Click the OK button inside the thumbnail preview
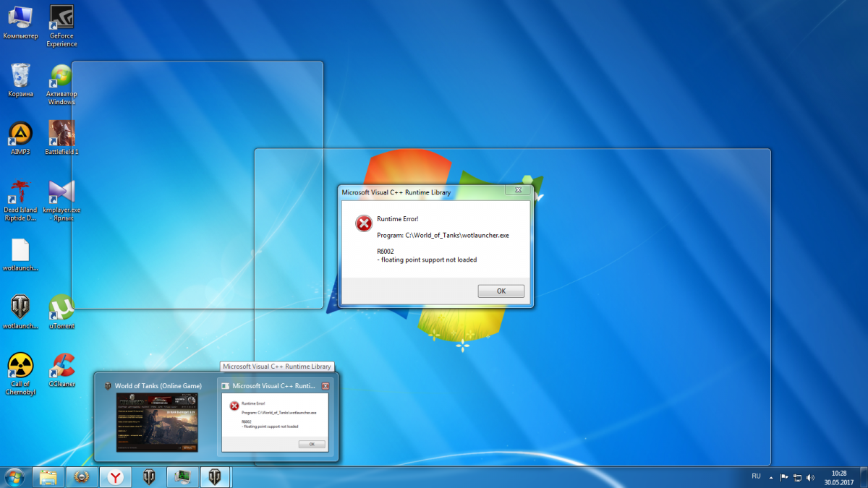This screenshot has width=868, height=488. (312, 444)
